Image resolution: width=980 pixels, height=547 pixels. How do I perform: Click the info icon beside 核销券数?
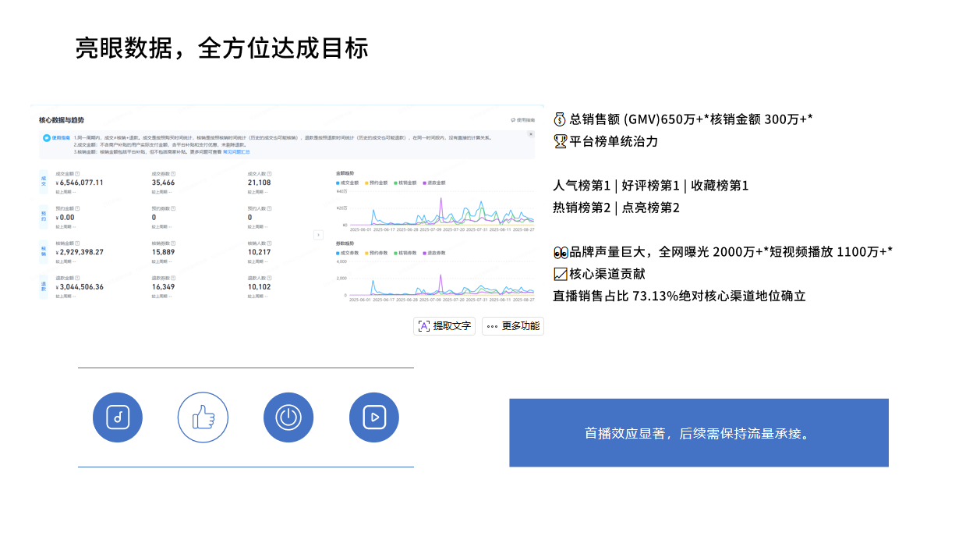click(173, 243)
